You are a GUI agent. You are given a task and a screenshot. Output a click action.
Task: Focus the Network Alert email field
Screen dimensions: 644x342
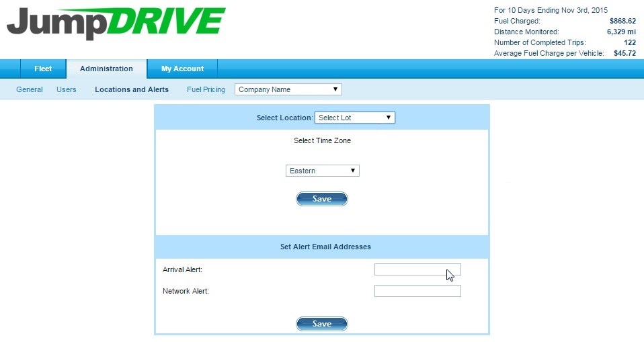pos(417,291)
